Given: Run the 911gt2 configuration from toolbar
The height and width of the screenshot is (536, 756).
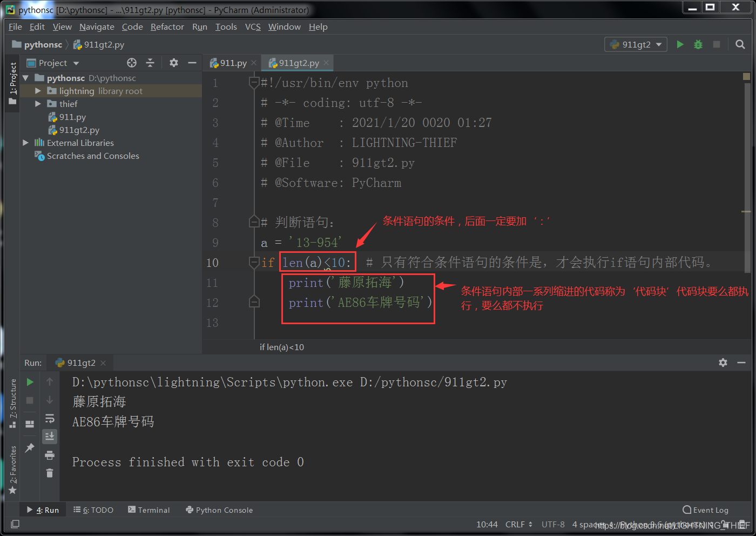Looking at the screenshot, I should click(680, 44).
